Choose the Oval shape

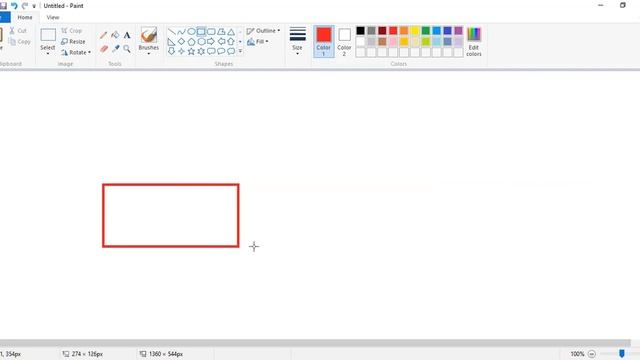click(191, 31)
